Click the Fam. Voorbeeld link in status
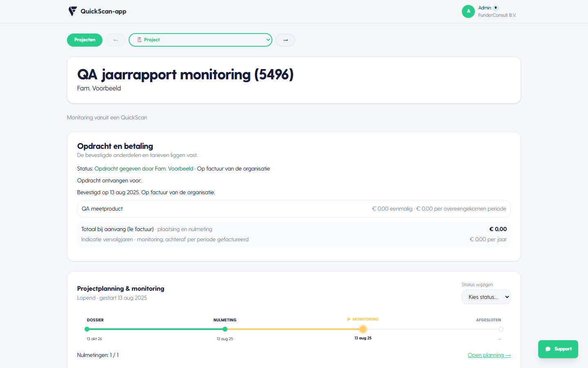This screenshot has height=368, width=588. click(x=174, y=169)
